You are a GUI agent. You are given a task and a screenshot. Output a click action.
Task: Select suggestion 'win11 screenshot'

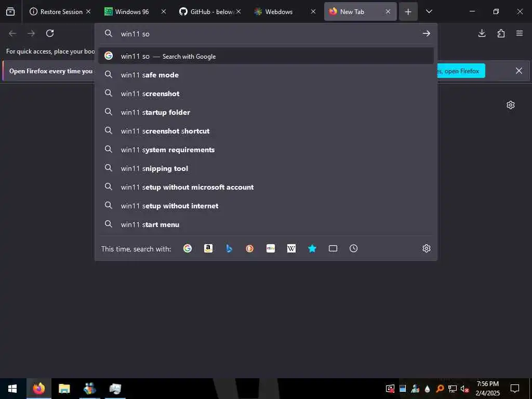tap(265, 94)
